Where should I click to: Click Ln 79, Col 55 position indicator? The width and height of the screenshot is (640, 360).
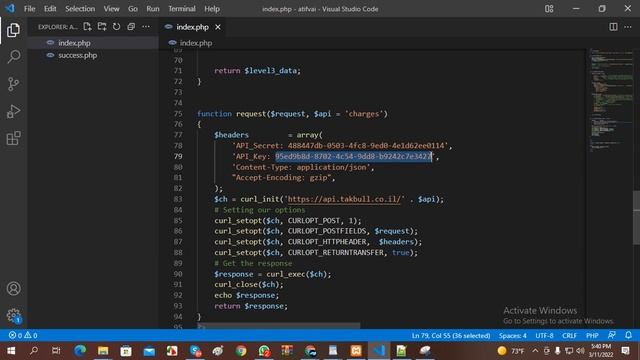coord(451,336)
